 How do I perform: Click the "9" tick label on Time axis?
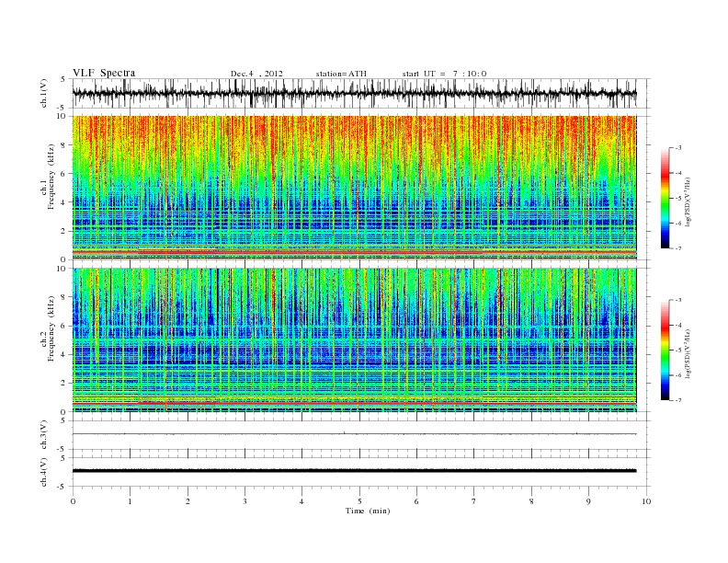coord(588,501)
